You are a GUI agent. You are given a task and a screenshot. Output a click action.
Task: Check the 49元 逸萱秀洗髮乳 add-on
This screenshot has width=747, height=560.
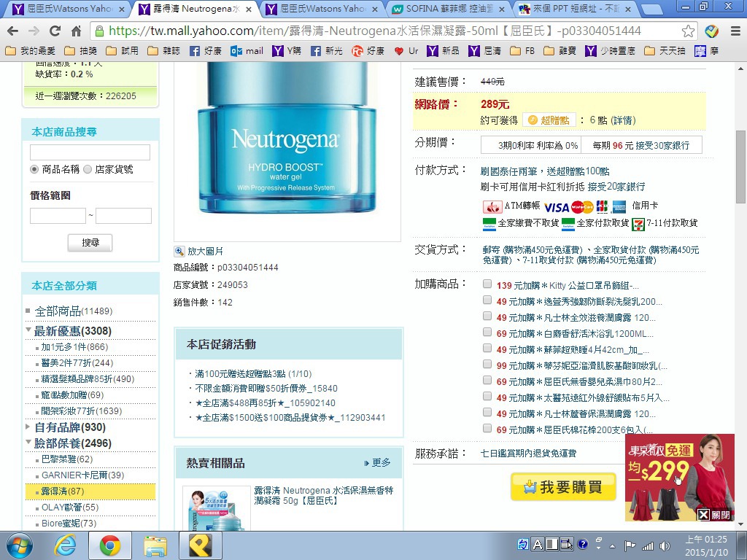[487, 300]
